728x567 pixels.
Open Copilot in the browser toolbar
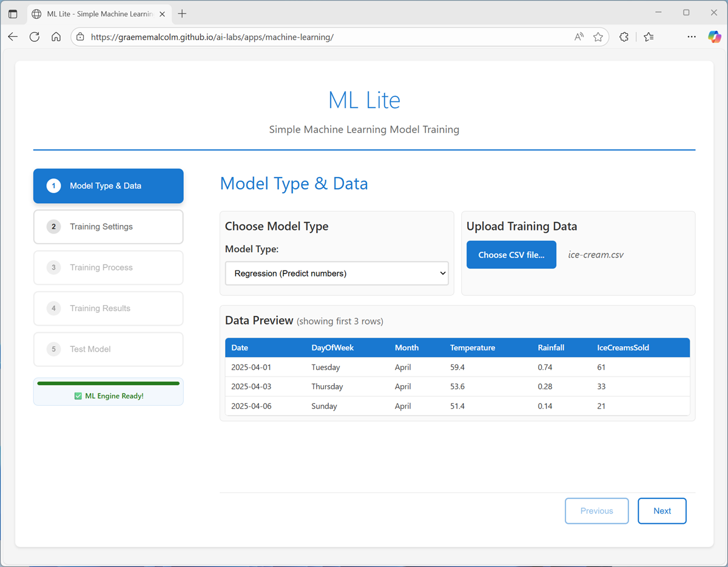click(714, 36)
